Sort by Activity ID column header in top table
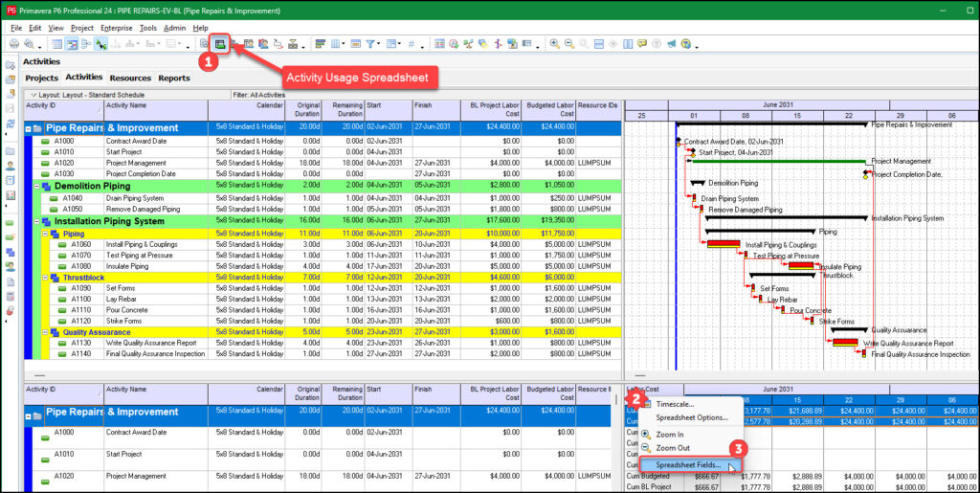980x493 pixels. pos(64,110)
